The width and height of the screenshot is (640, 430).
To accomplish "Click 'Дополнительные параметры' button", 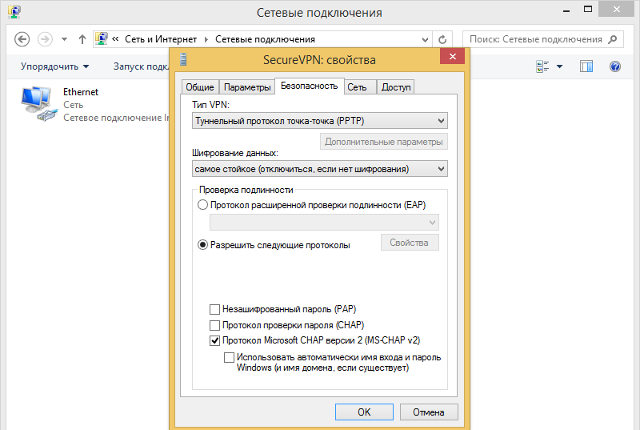I will [384, 142].
